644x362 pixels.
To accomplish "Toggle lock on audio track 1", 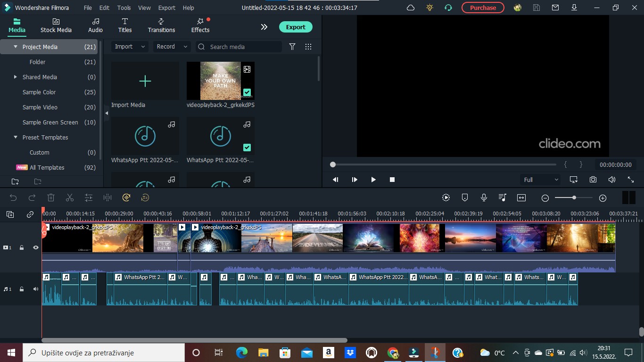I will (22, 289).
